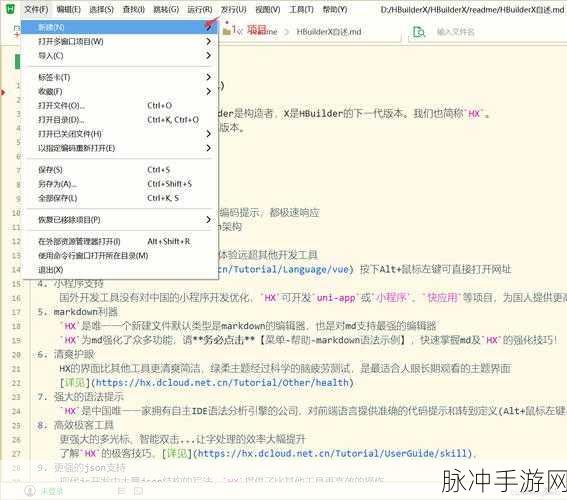Open the 运行(R) menu
The image size is (567, 500).
200,10
